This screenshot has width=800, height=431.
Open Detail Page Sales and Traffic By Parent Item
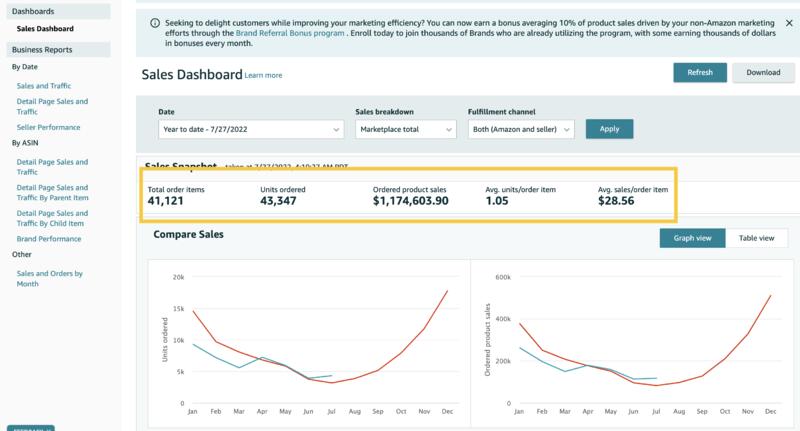[53, 193]
